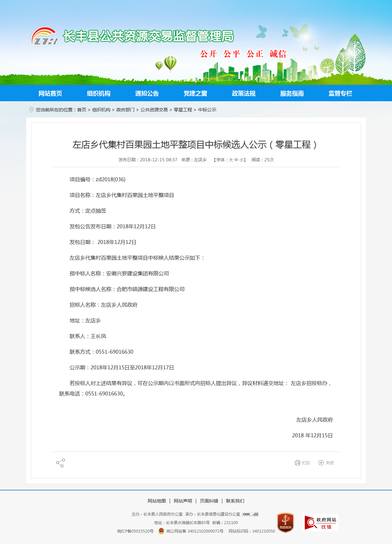Image resolution: width=392 pixels, height=544 pixels.
Task: Select 党建之窗 in navigation bar
Action: (x=195, y=93)
